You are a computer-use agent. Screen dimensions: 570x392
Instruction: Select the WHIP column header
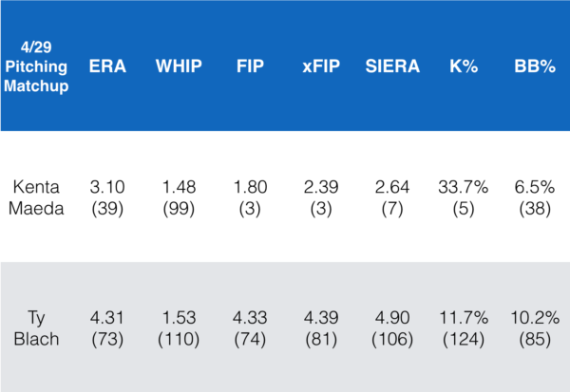[180, 66]
